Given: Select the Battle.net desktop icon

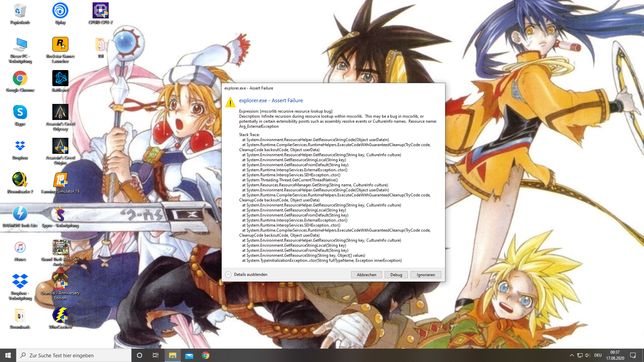Looking at the screenshot, I should tap(60, 78).
